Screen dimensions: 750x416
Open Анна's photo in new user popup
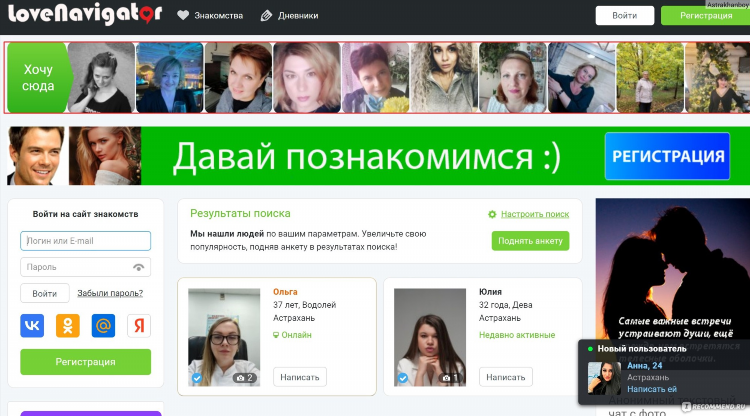point(604,378)
